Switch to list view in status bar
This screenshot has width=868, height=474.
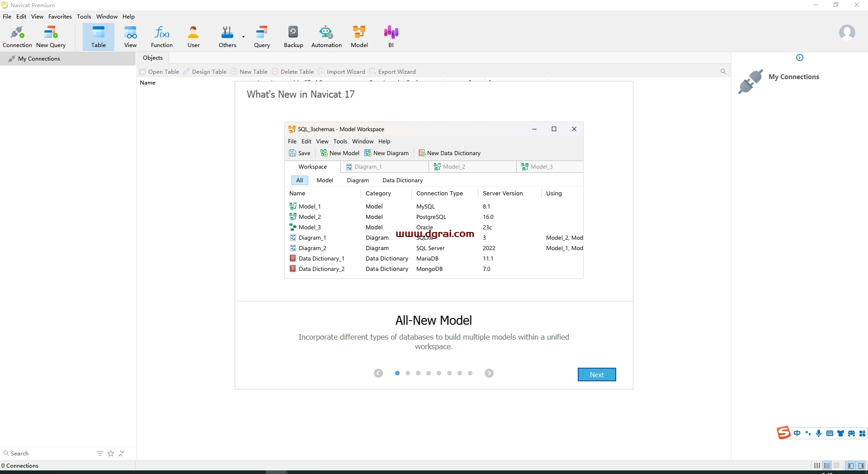click(x=827, y=465)
